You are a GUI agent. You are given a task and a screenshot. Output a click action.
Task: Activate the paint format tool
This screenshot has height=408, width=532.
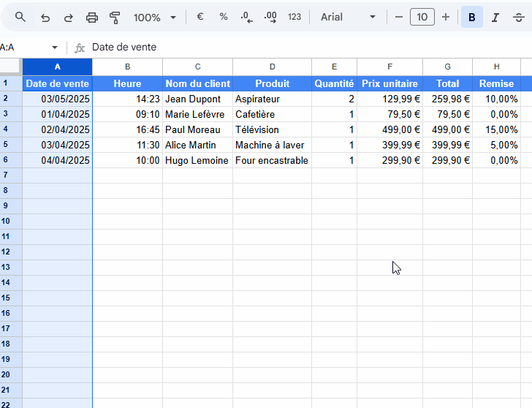coord(115,17)
